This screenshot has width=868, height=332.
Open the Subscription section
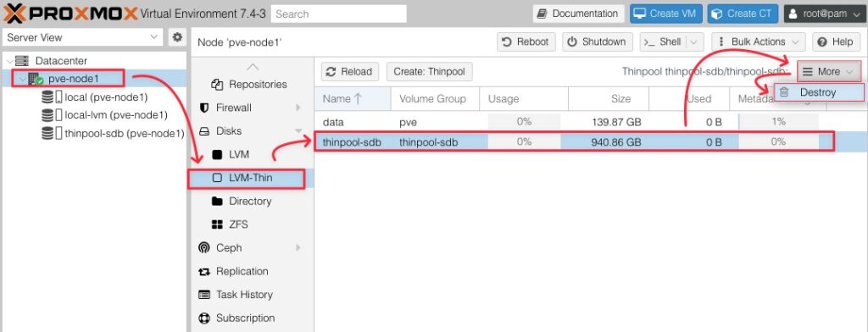coord(253,318)
